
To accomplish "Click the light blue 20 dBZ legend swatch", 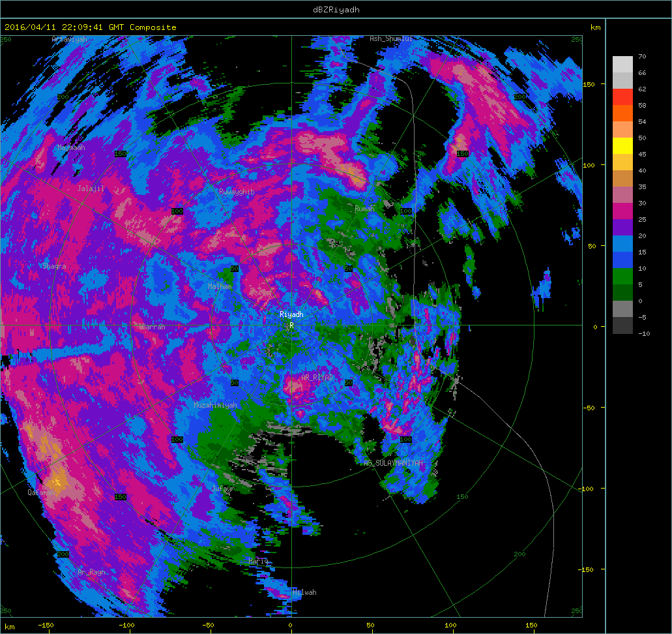I will click(x=622, y=243).
